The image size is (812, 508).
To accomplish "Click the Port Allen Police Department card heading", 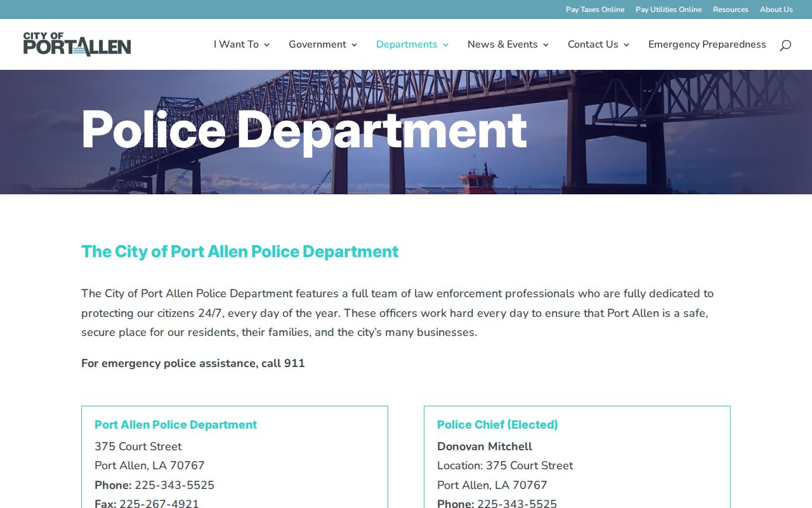I will pos(176,425).
